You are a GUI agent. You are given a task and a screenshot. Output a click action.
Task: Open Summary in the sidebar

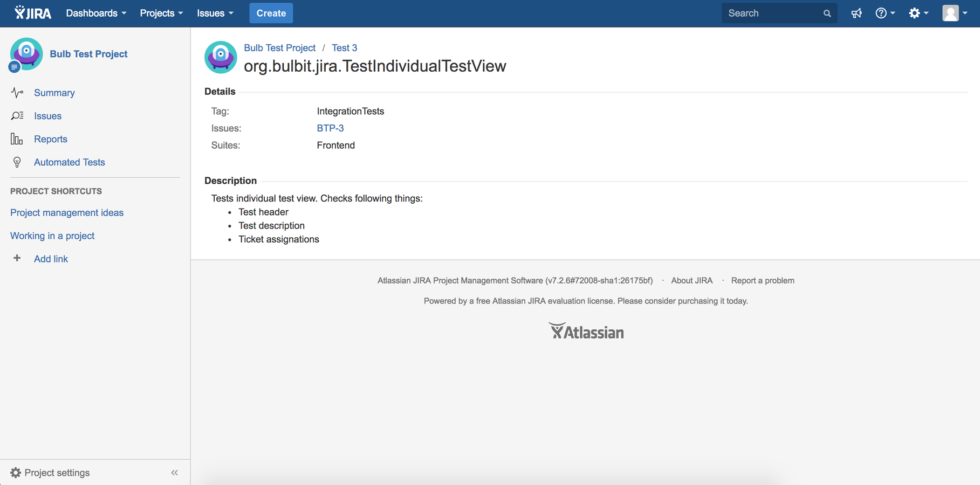[54, 93]
